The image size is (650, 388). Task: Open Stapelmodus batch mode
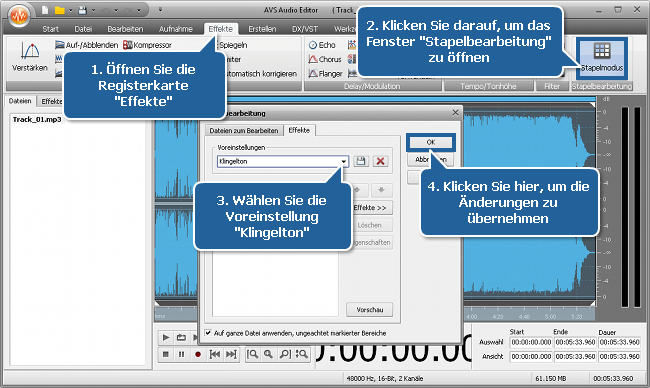click(x=601, y=58)
